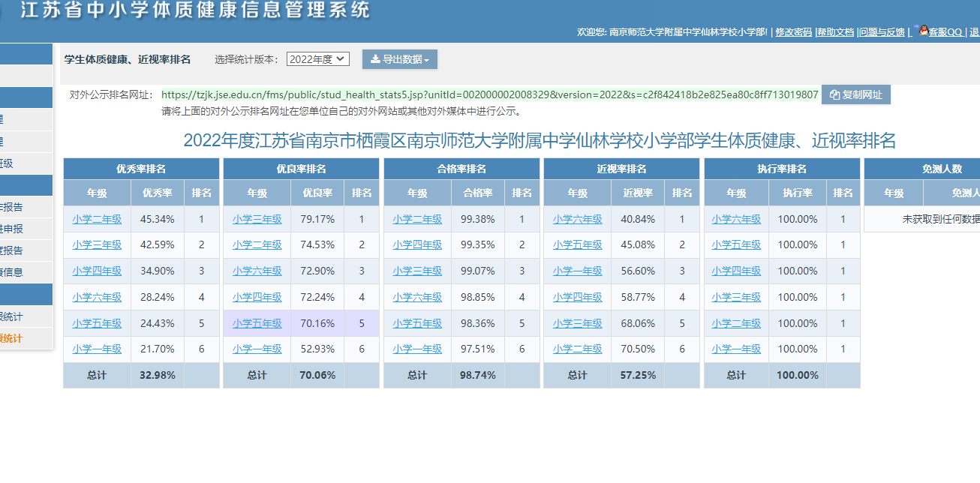Open 小学六年级 in the 合格率排名 table

point(417,297)
